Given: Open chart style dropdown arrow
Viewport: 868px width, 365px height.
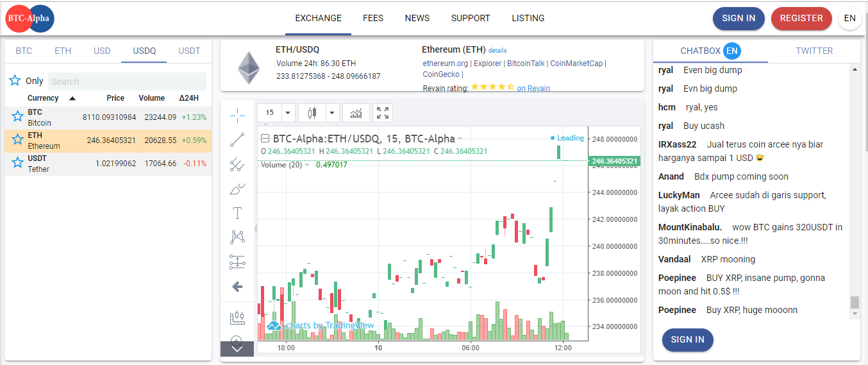Looking at the screenshot, I should [331, 113].
